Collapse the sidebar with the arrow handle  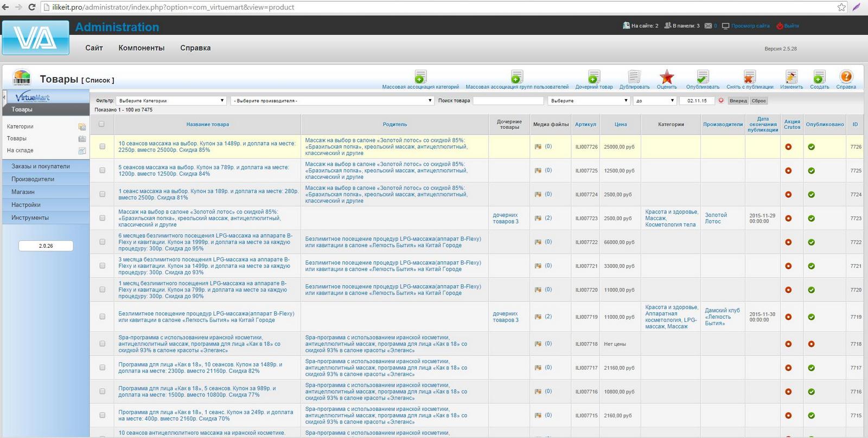4,98
